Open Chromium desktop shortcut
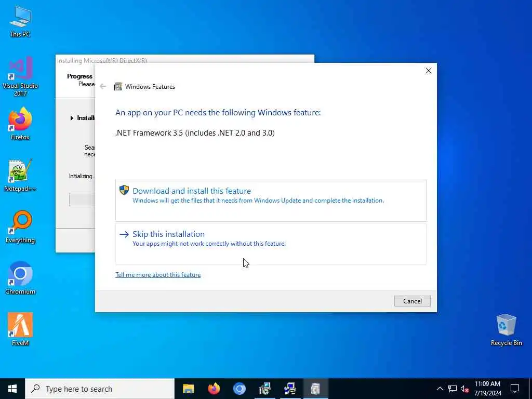Image resolution: width=532 pixels, height=399 pixels. coord(20,278)
